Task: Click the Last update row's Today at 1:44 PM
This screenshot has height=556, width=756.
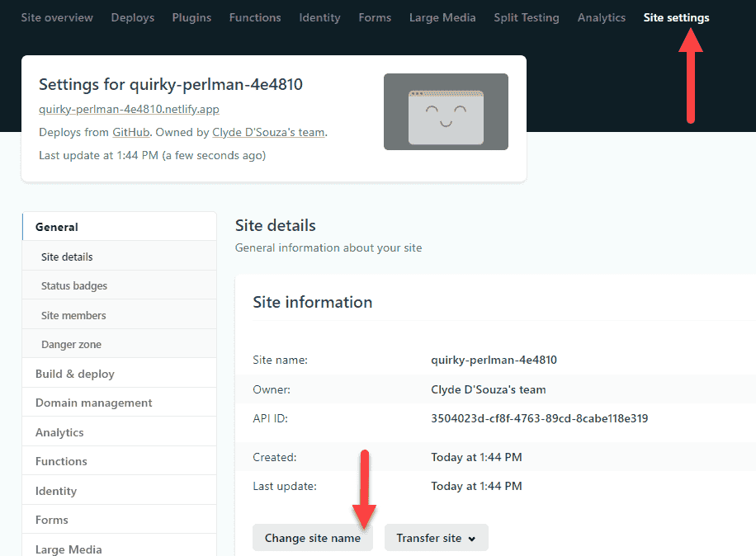Action: pyautogui.click(x=476, y=486)
